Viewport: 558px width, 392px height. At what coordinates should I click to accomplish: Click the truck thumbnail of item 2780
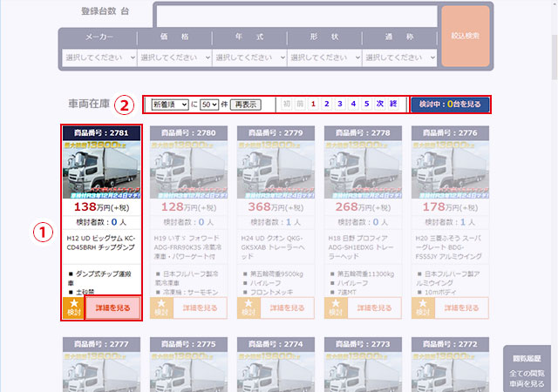(188, 170)
